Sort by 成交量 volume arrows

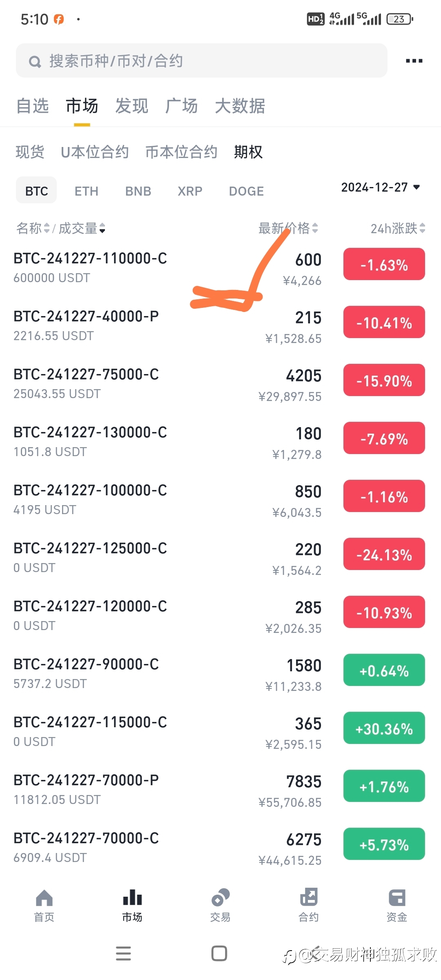point(102,228)
